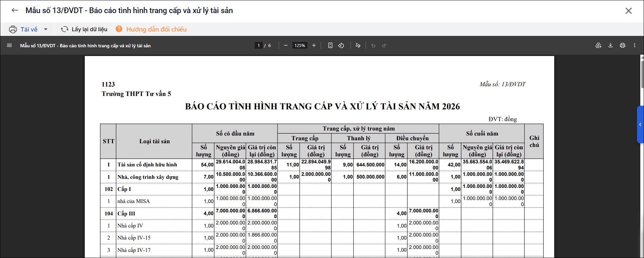Click the report title BÁO CÁO TÌNH HÌNH
644x258 pixels.
[x=322, y=106]
